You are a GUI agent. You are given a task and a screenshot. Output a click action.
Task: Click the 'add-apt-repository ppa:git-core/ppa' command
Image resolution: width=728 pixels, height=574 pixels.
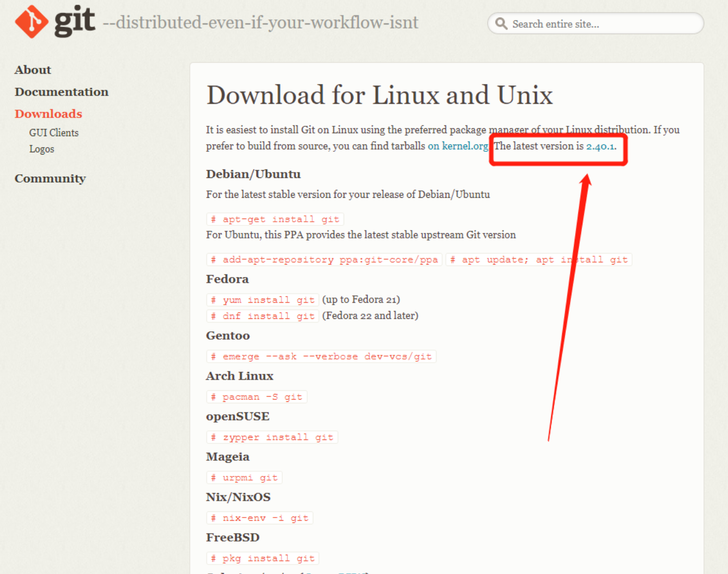click(x=324, y=260)
